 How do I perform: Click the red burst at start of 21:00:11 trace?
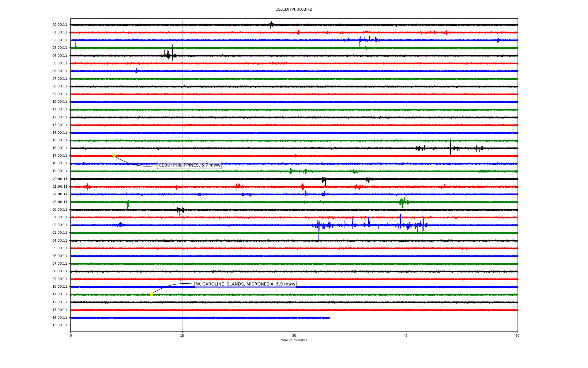[87, 186]
